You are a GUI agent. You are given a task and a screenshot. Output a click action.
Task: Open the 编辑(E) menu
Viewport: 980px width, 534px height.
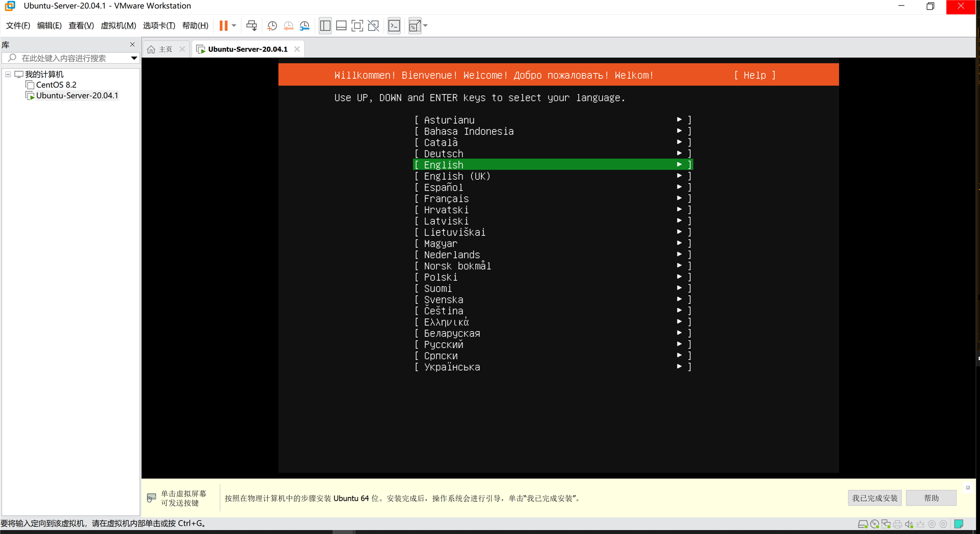pos(49,25)
